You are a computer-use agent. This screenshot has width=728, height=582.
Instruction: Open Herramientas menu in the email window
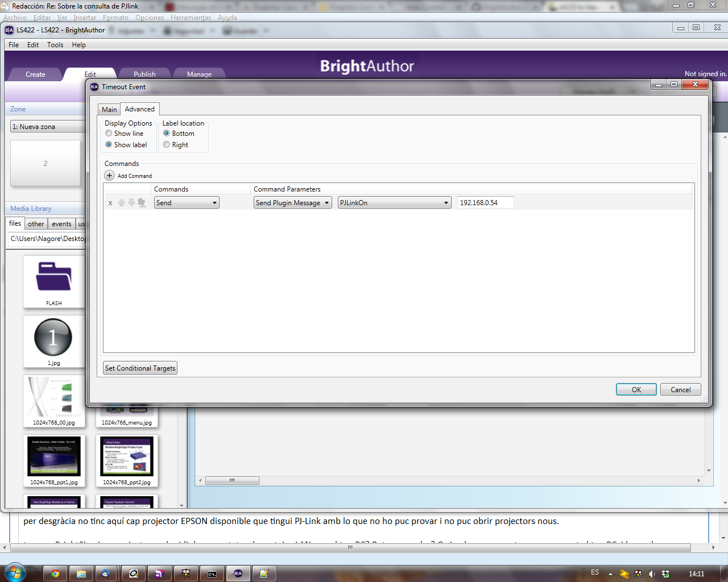coord(191,18)
